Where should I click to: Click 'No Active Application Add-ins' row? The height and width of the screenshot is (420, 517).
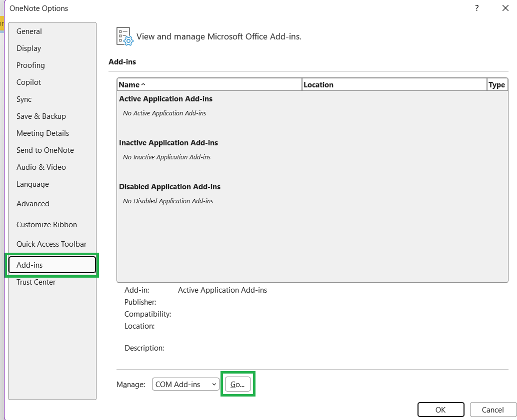tap(164, 113)
